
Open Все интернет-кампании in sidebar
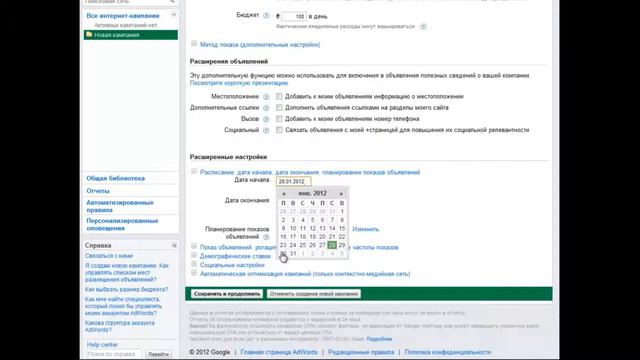click(123, 16)
